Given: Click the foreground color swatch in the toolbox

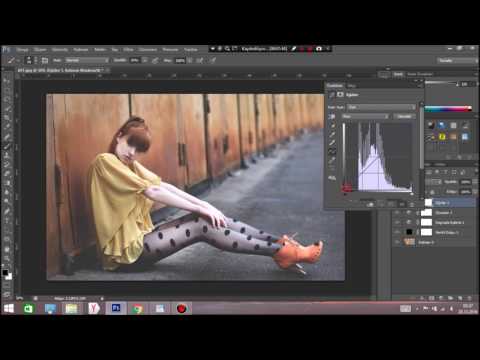Looking at the screenshot, I should (x=5, y=273).
